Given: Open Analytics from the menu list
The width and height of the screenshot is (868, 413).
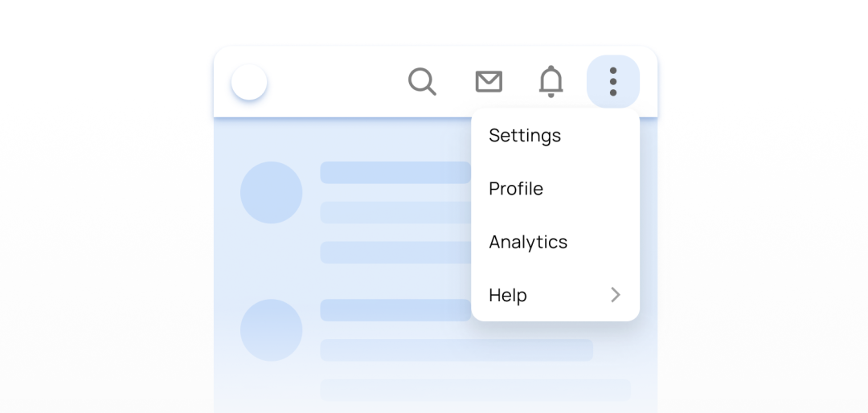Looking at the screenshot, I should click(528, 242).
